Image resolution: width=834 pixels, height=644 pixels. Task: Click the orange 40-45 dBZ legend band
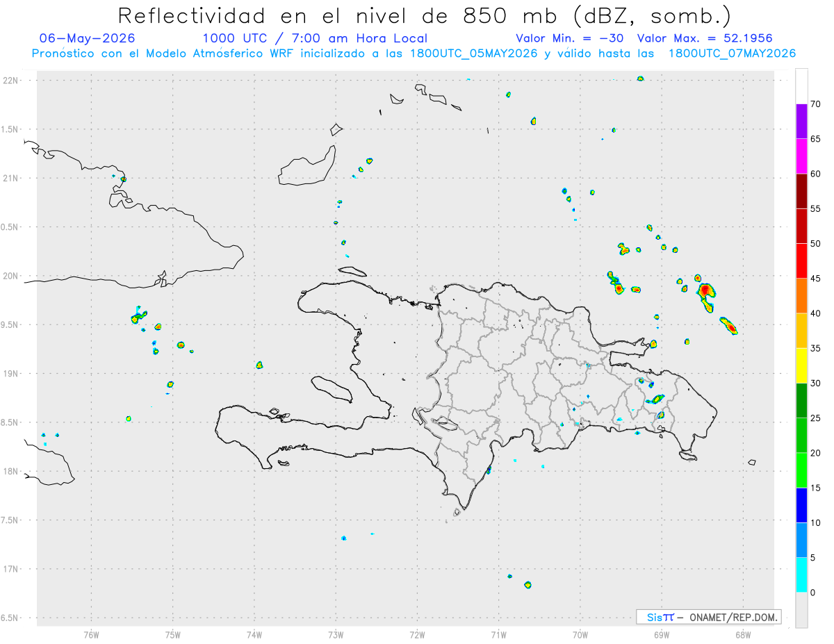(x=801, y=296)
